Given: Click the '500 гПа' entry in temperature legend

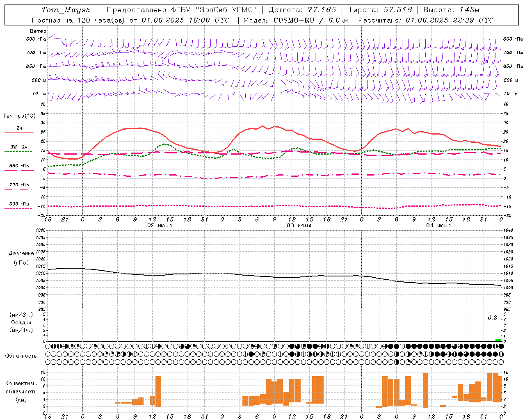Looking at the screenshot, I should click(x=19, y=204).
